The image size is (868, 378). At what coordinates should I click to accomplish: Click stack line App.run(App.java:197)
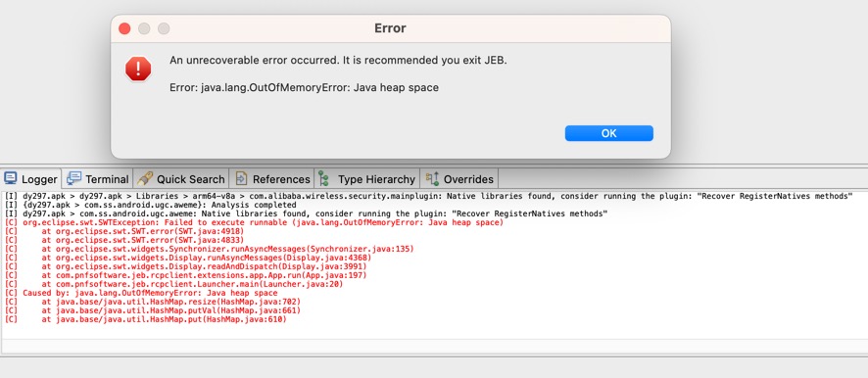[x=185, y=275]
